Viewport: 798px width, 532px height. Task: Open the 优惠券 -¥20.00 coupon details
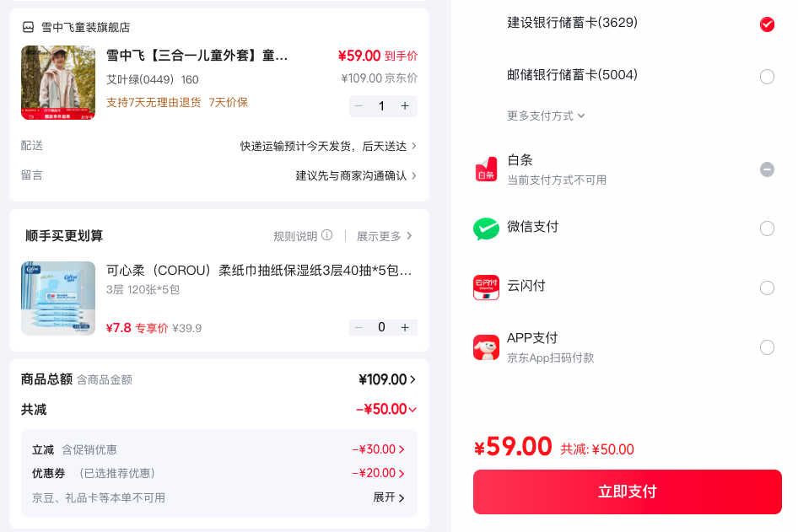tap(378, 473)
